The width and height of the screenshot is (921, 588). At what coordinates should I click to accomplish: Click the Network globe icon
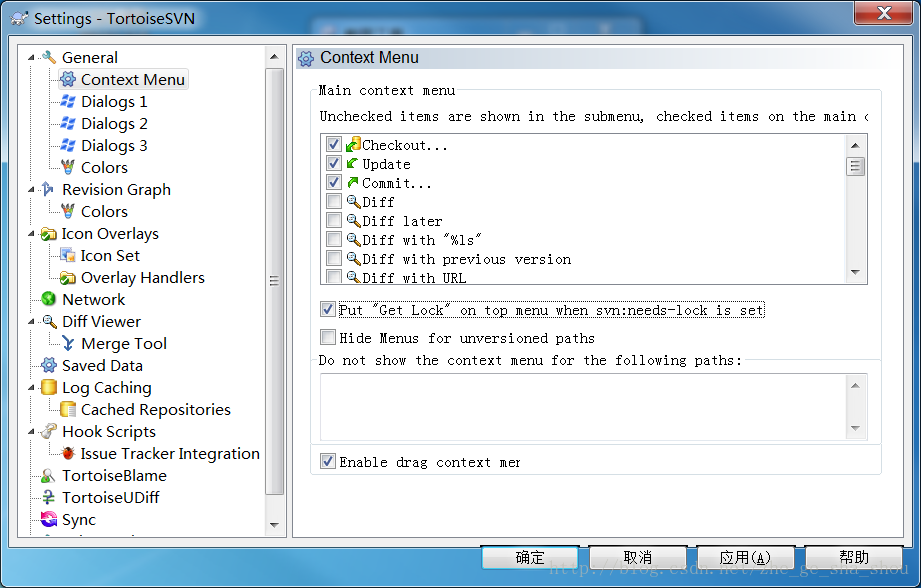pyautogui.click(x=49, y=300)
